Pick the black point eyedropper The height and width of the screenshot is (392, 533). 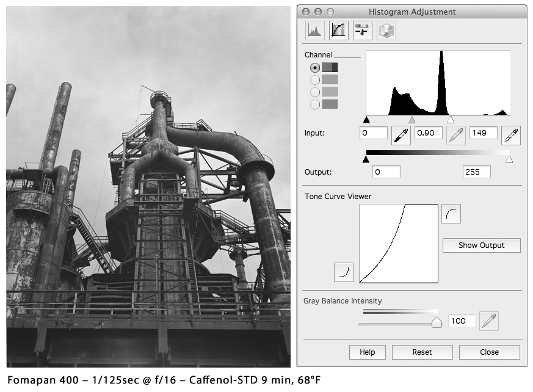click(401, 135)
